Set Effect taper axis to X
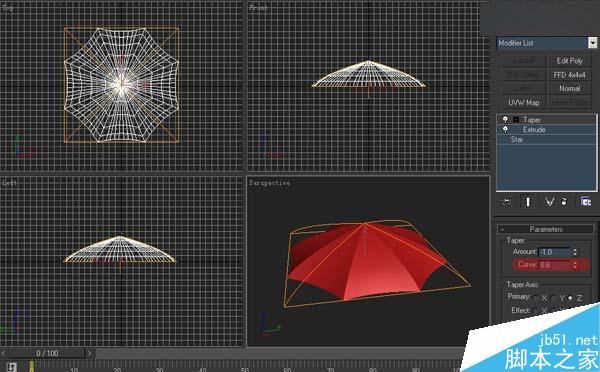This screenshot has height=372, width=600. coord(536,310)
